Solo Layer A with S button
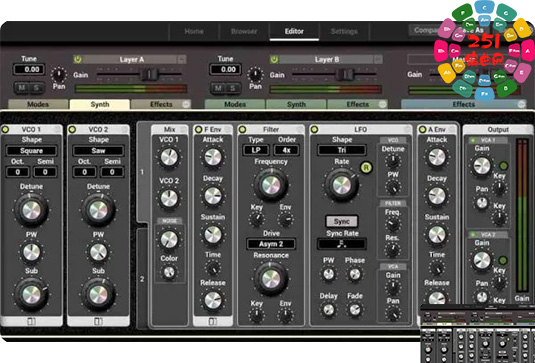Viewport: 535px width, 363px height. (36, 88)
